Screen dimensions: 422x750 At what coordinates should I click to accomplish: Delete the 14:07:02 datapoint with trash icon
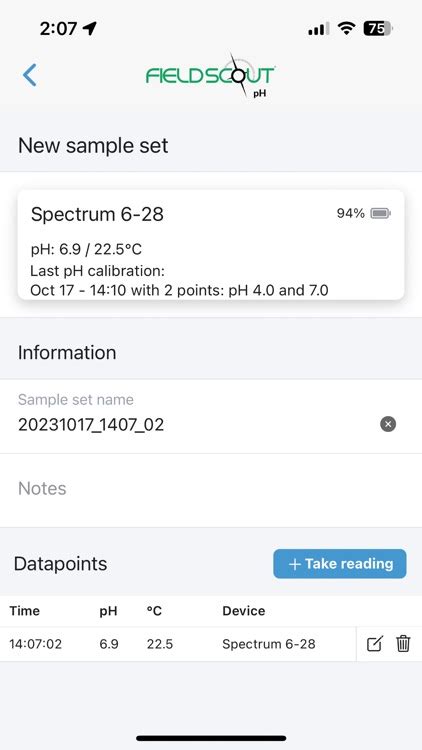click(x=403, y=644)
